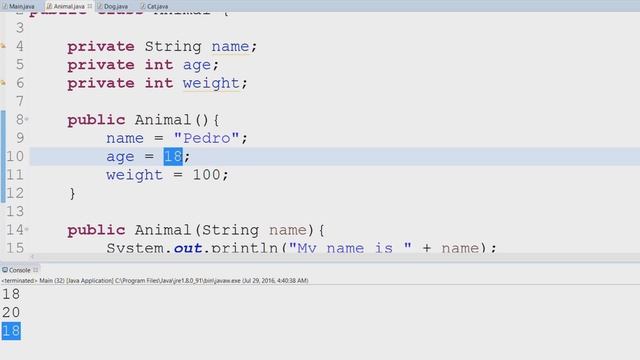Close the Console view using its X icon
Screen dimensions: 640x360
coord(36,270)
